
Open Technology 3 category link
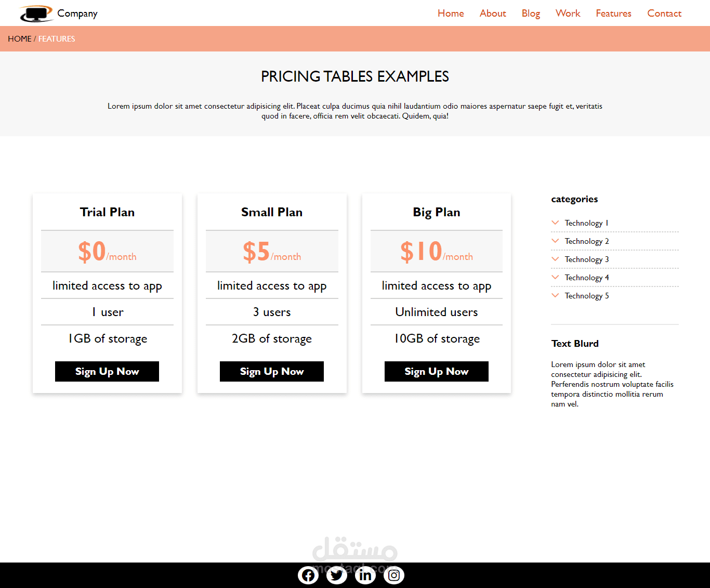pos(587,259)
